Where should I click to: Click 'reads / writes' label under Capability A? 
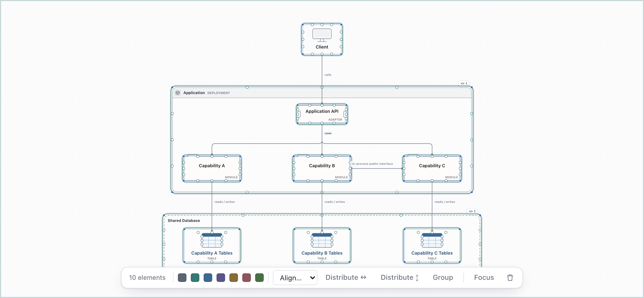225,202
